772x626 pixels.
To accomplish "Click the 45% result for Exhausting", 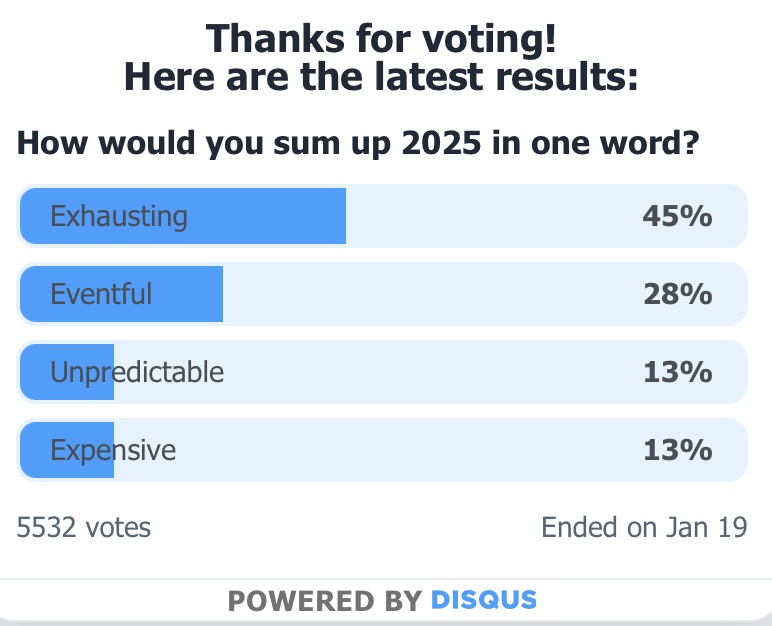I will click(676, 216).
